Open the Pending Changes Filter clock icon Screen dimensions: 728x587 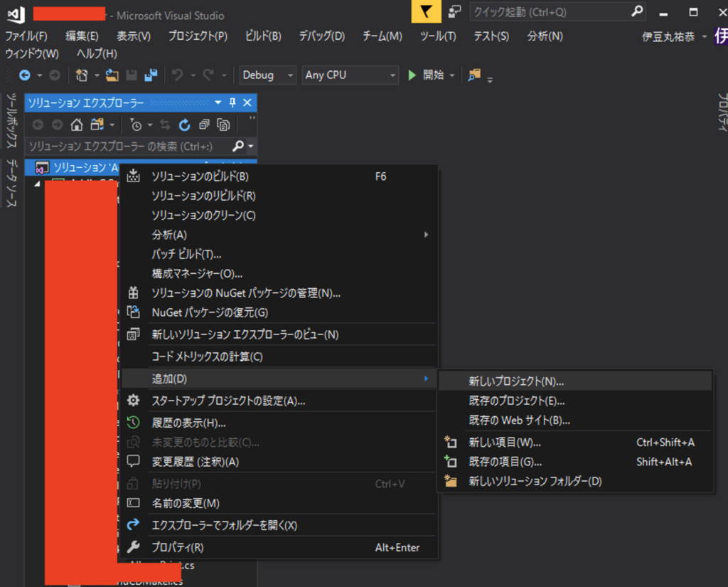[x=136, y=125]
